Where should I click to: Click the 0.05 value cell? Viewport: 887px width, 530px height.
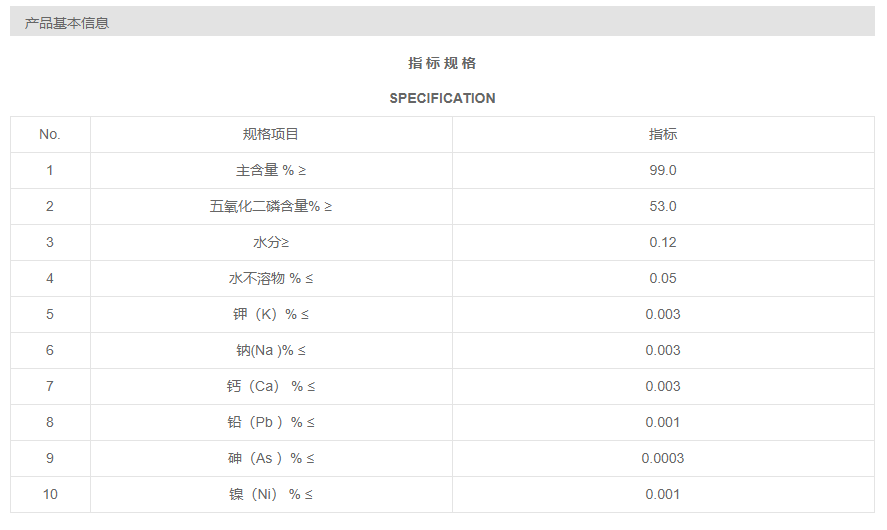click(x=663, y=278)
